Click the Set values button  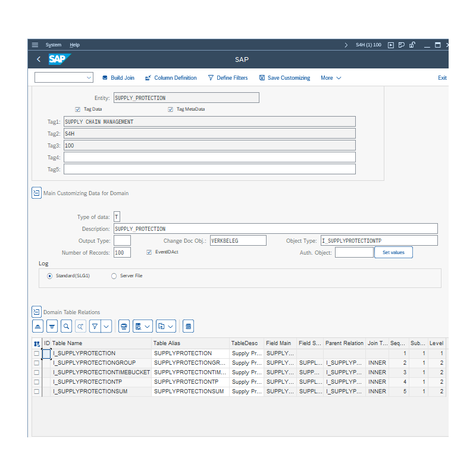[393, 252]
